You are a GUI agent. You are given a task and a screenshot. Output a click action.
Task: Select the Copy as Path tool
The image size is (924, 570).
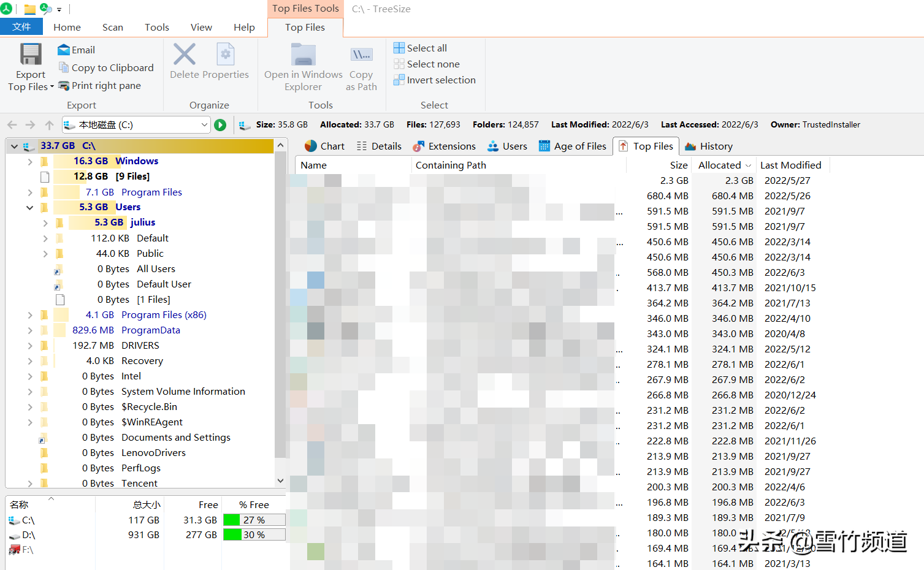361,67
